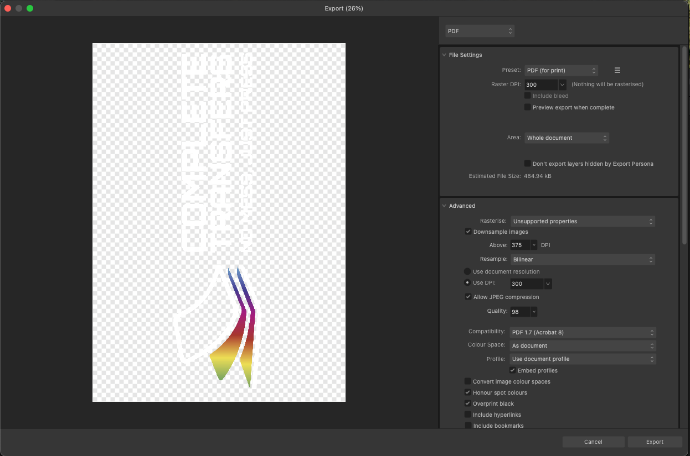Image resolution: width=690 pixels, height=456 pixels.
Task: Untick Overprint black checkbox
Action: coord(467,403)
